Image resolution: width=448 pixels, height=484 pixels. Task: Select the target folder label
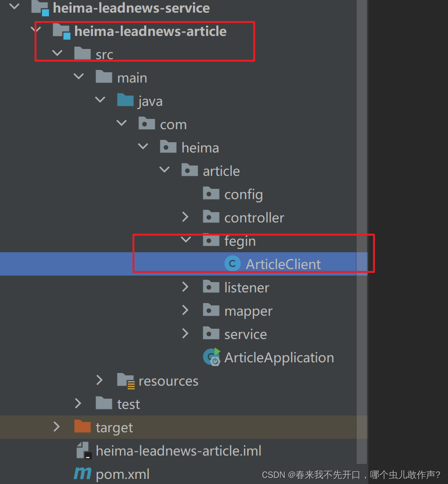coord(114,428)
